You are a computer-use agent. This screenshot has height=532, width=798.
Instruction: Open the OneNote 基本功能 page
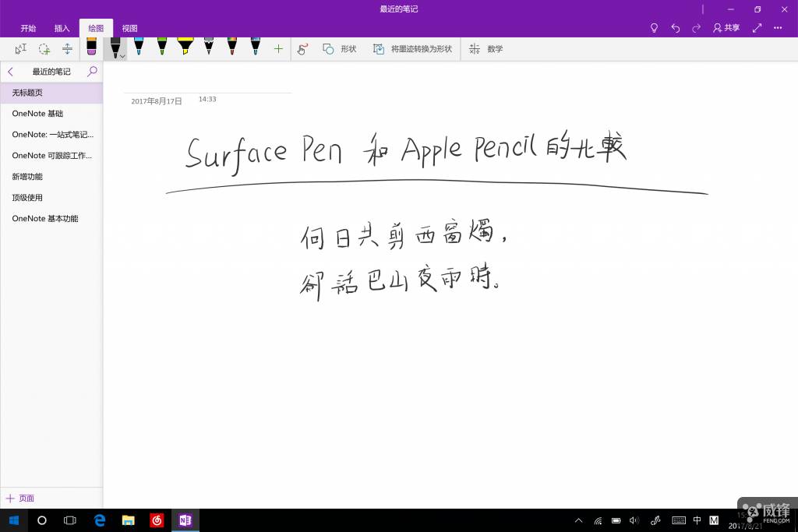pos(51,218)
